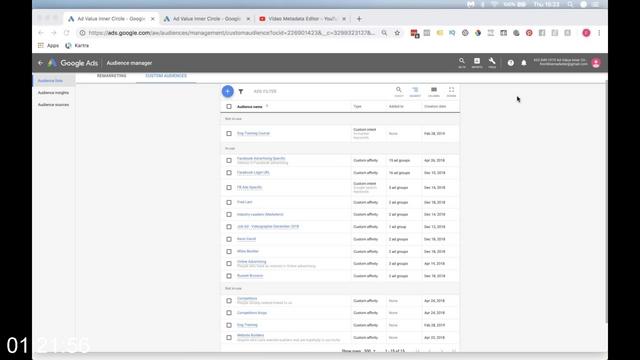Bookmark this page with the star icon
This screenshot has width=640, height=360.
coord(397,33)
